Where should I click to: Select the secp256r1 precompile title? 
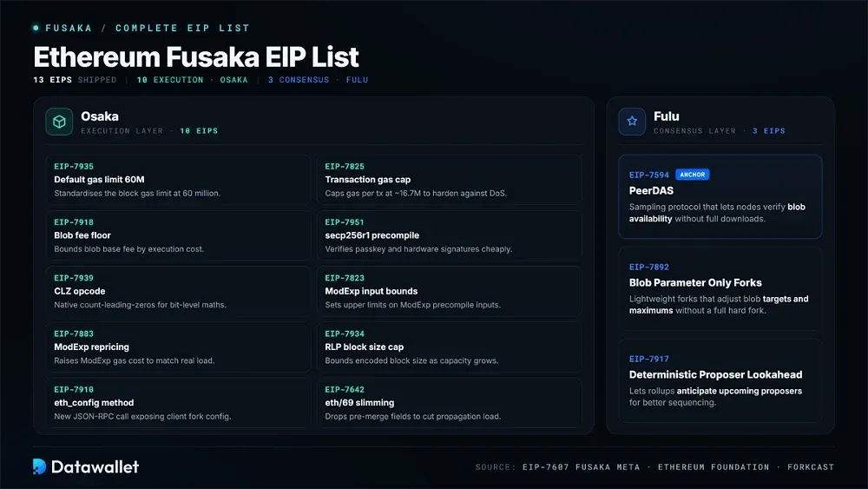pyautogui.click(x=372, y=235)
